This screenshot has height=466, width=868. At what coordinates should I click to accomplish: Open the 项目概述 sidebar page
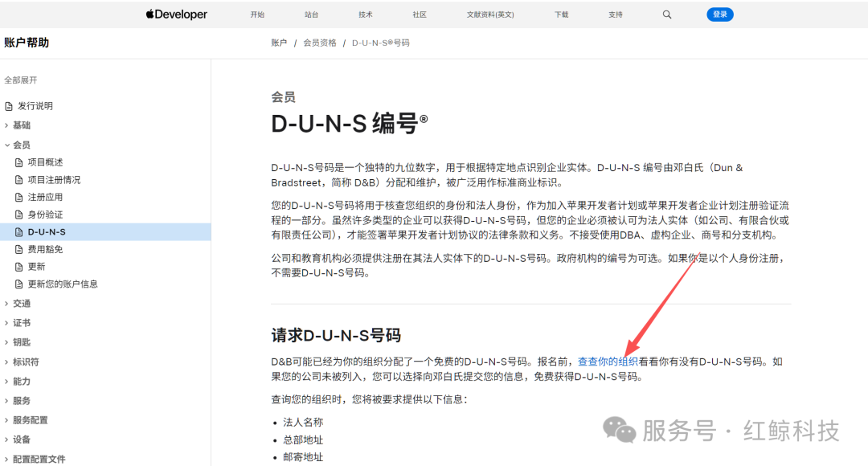coord(45,163)
